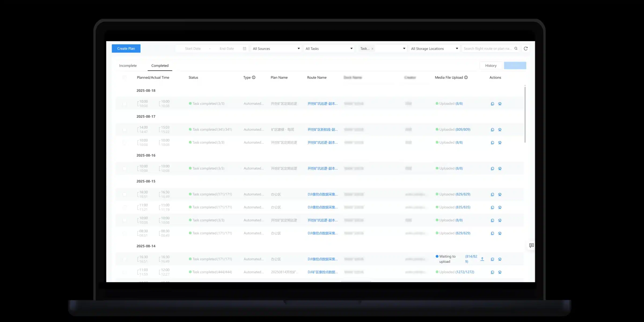Tick the select-all checkbox in the table header
The width and height of the screenshot is (644, 322).
click(x=125, y=78)
